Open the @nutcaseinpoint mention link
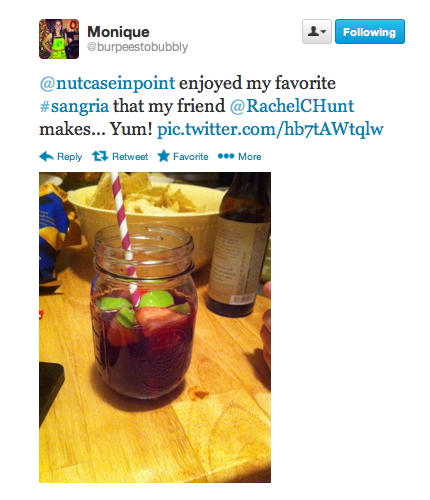This screenshot has width=430, height=500. click(107, 83)
